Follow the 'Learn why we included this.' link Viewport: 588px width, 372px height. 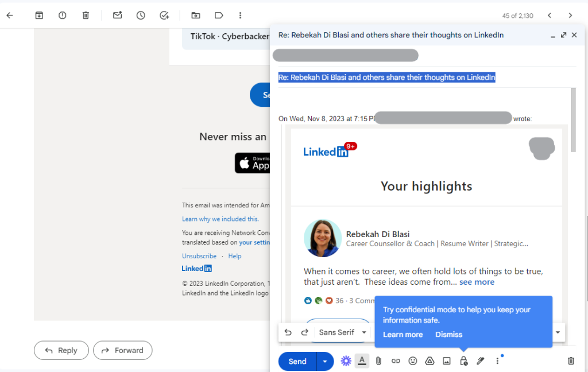(220, 219)
